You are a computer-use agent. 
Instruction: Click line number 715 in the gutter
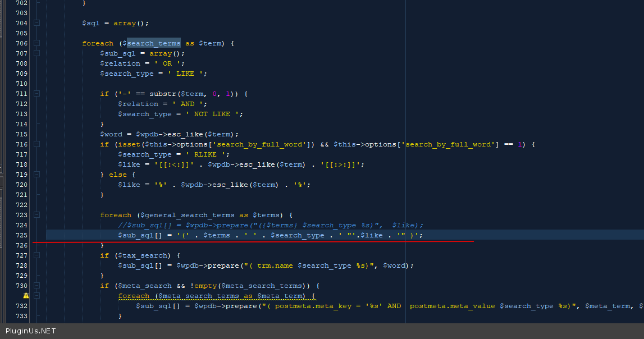pyautogui.click(x=21, y=134)
